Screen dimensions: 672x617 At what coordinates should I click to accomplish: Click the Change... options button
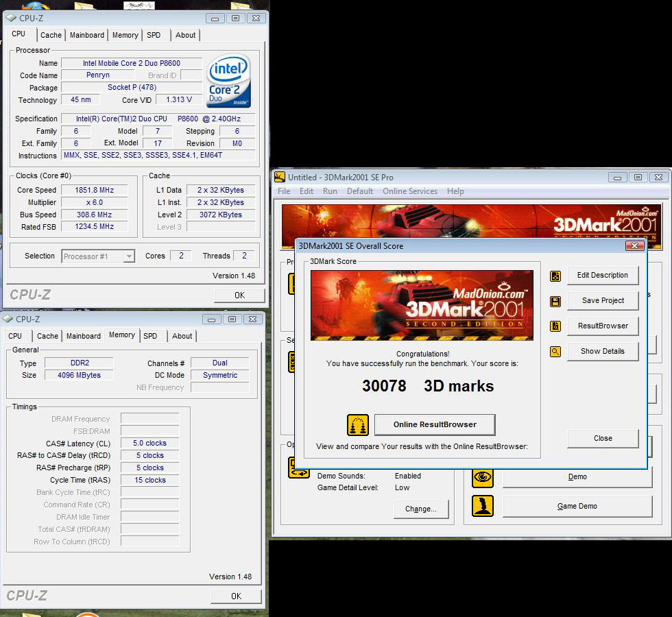click(x=420, y=509)
